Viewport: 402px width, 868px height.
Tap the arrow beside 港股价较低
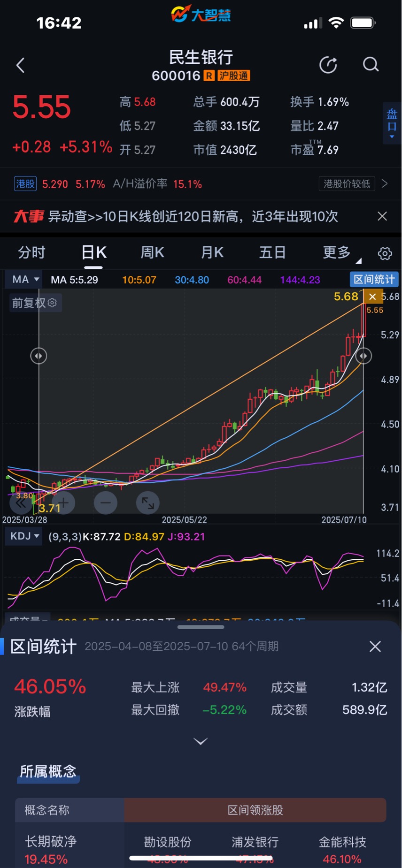[385, 183]
